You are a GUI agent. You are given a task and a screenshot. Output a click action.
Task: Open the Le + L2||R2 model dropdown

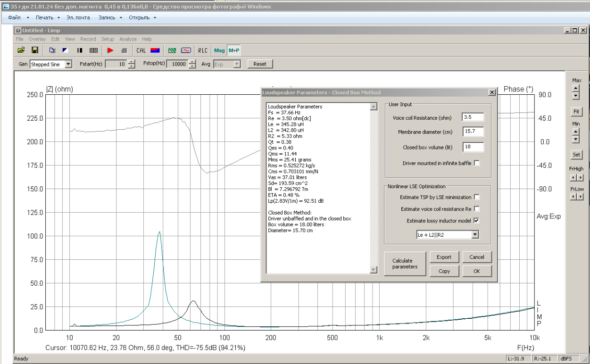[475, 235]
